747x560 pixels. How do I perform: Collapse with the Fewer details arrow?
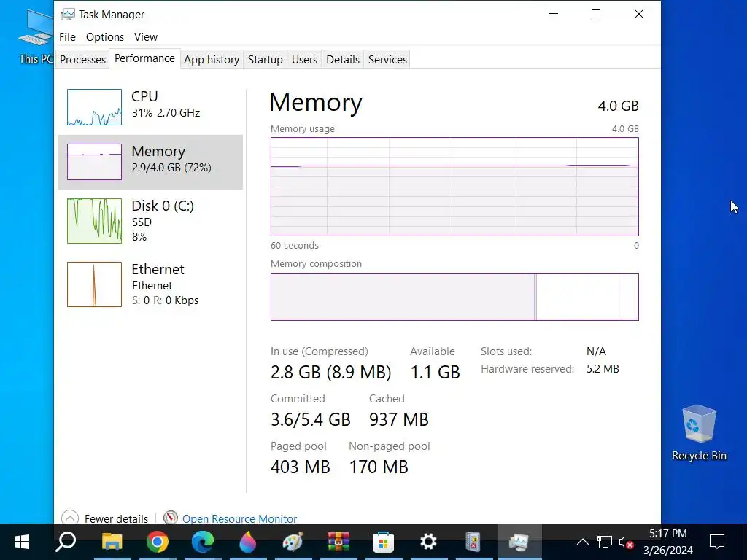point(70,518)
